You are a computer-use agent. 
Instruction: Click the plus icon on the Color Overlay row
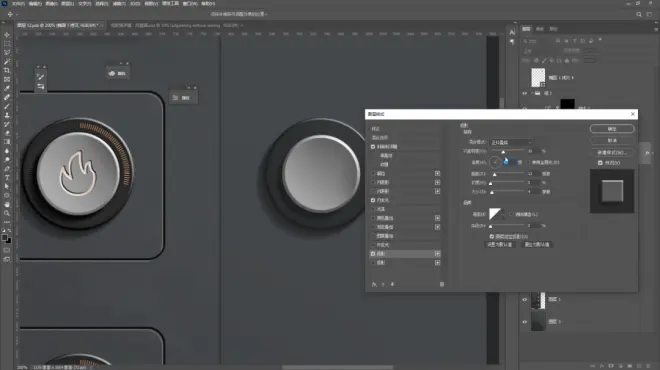pos(437,218)
